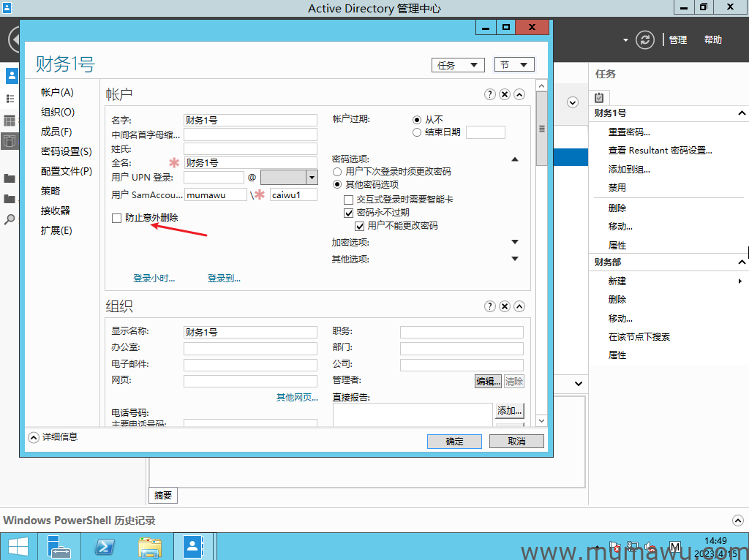Image resolution: width=749 pixels, height=560 pixels.
Task: Click the circled down arrow behind the dialog
Action: [x=572, y=102]
